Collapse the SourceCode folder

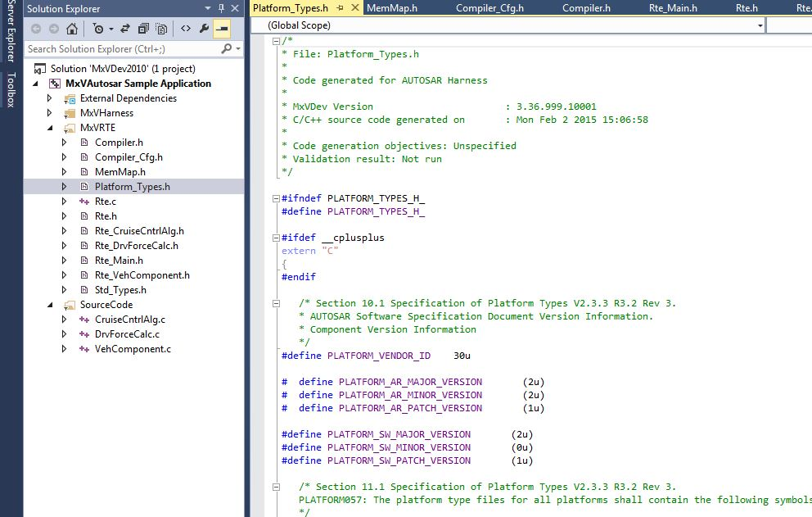50,305
